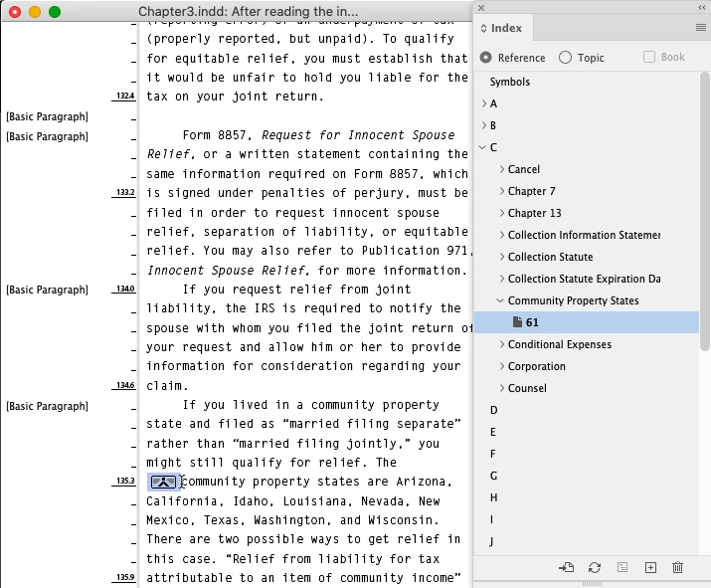Select the F index section
Viewport: 711px width, 588px height.
(493, 454)
